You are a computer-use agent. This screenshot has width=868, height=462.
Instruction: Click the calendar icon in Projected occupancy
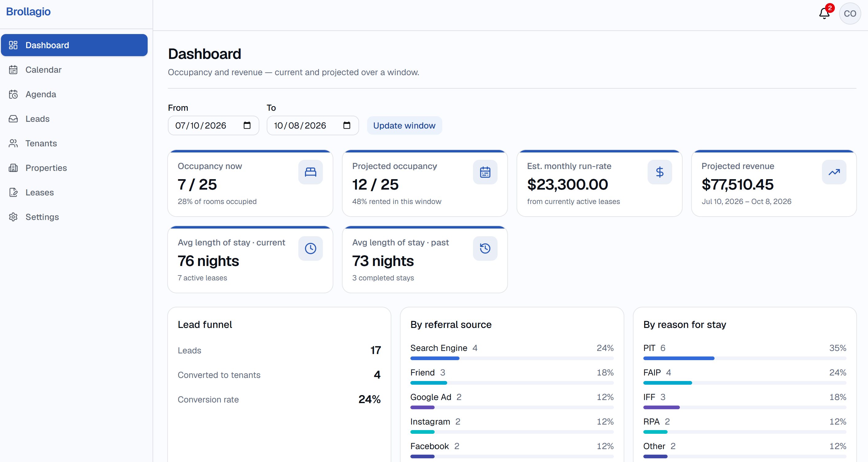(x=485, y=172)
